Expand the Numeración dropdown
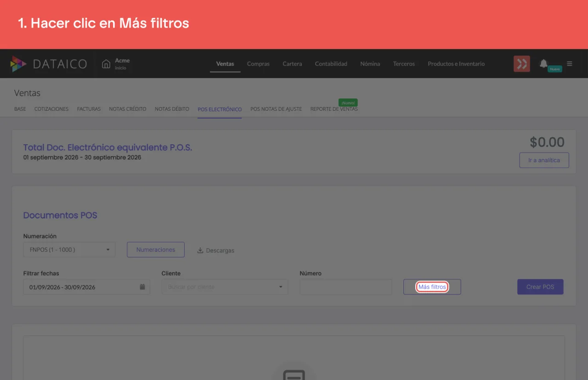Image resolution: width=588 pixels, height=380 pixels. 69,250
